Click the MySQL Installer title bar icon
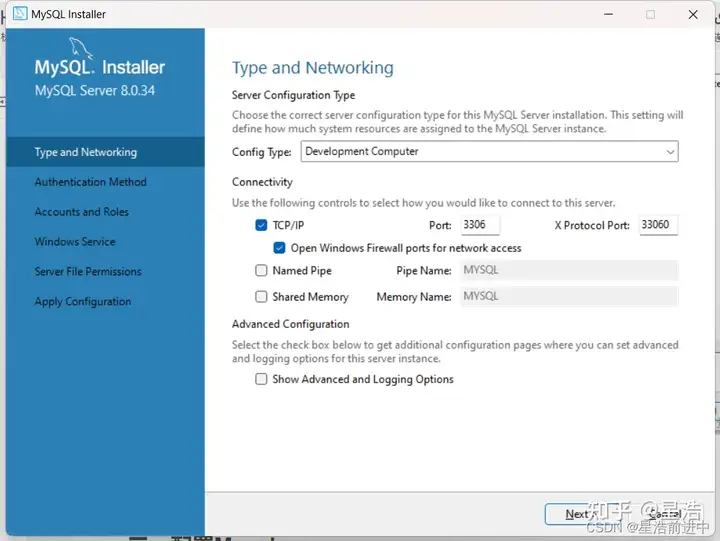This screenshot has height=541, width=720. point(19,15)
